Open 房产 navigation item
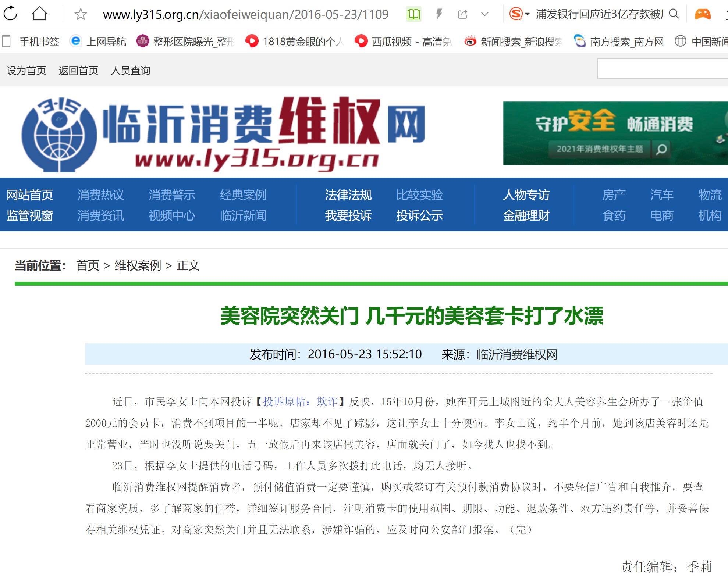728x579 pixels. (614, 195)
